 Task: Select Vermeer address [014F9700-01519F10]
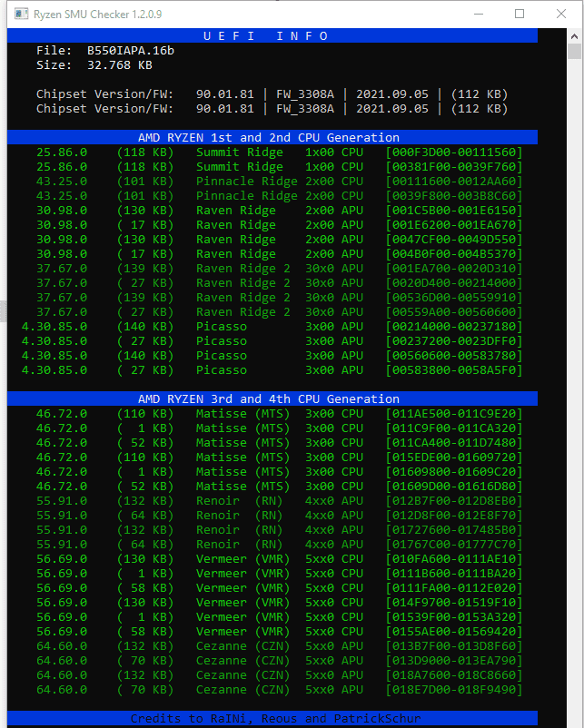pos(454,603)
